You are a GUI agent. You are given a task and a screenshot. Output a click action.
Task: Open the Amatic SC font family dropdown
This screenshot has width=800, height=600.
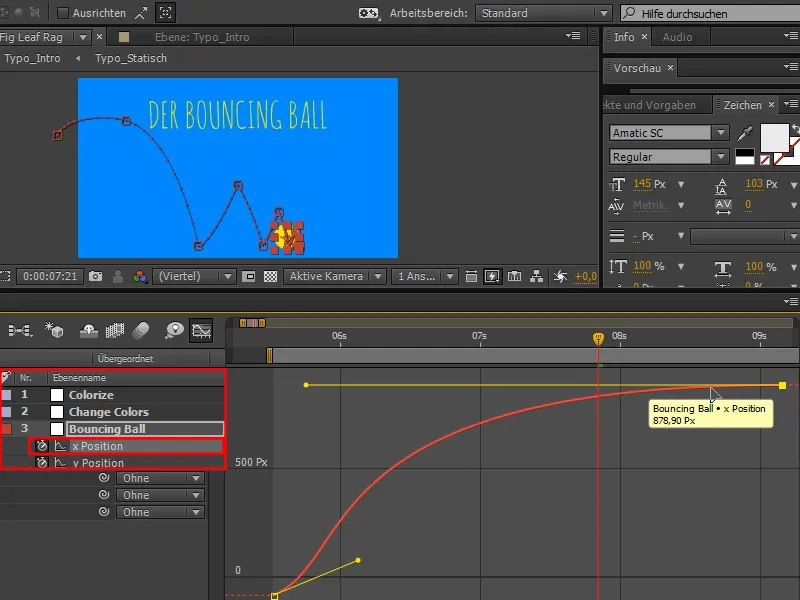721,133
